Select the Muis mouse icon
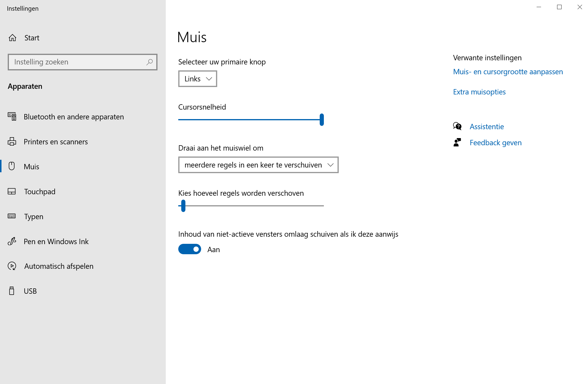Image resolution: width=588 pixels, height=384 pixels. (x=12, y=166)
